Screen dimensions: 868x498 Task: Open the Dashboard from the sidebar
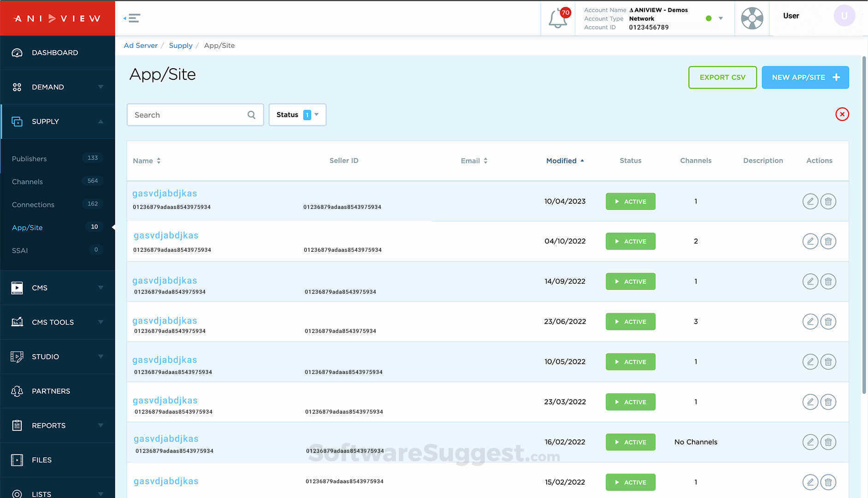(17, 53)
